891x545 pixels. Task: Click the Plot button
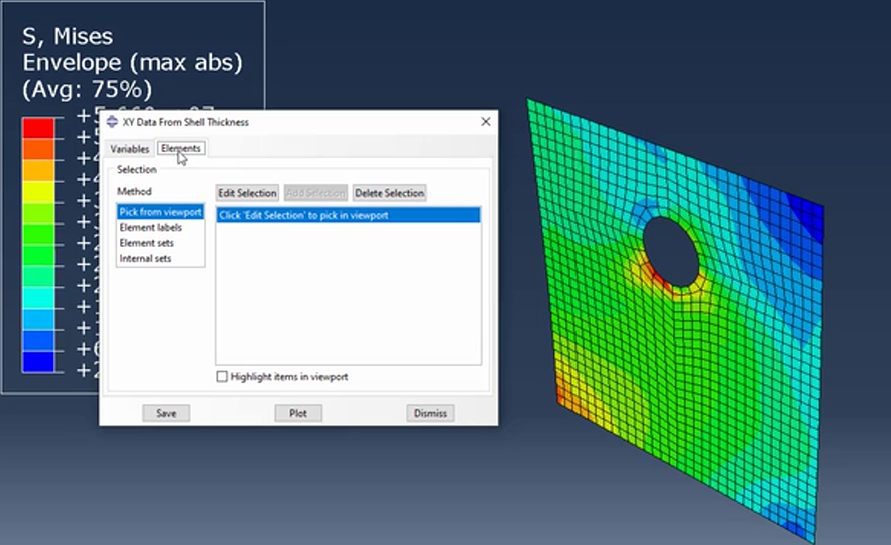[x=298, y=413]
